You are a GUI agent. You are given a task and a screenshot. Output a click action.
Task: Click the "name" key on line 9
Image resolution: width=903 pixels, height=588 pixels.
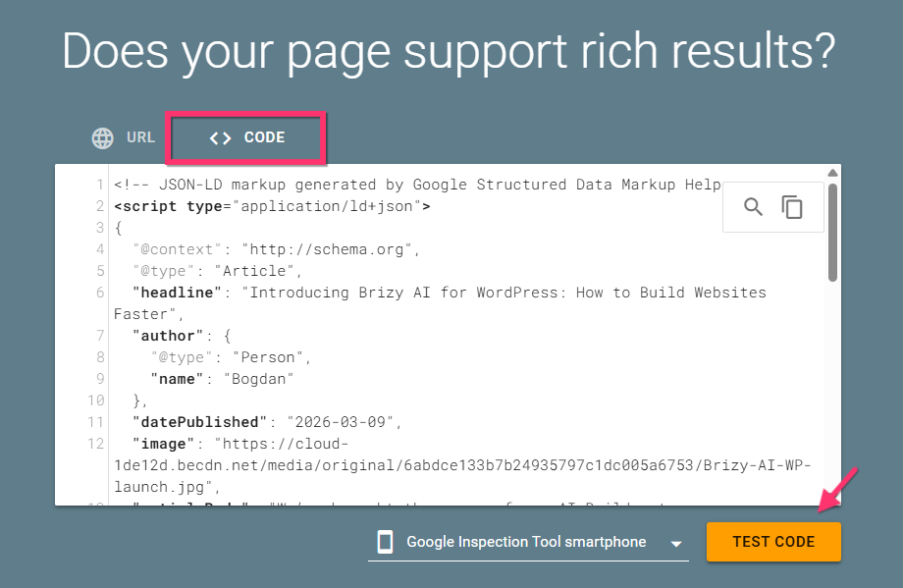[177, 379]
